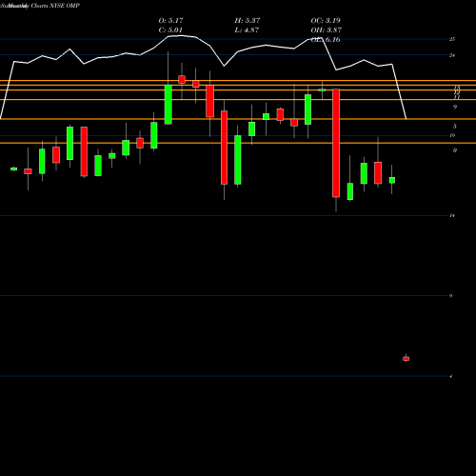Click the '4' price axis label at bottom
This screenshot has height=476, width=476.
[x=451, y=376]
